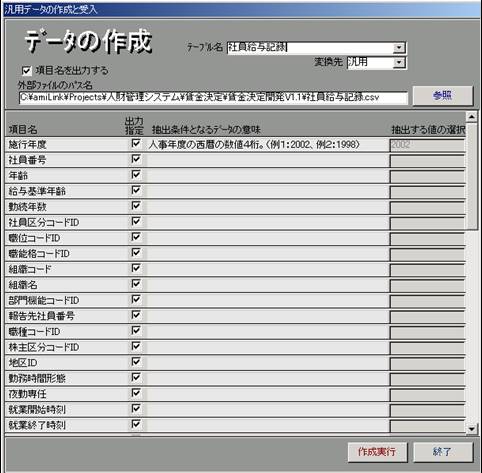The height and width of the screenshot is (473, 482).
Task: Click the 外部ファイルのパス名 input field
Action: (x=213, y=98)
